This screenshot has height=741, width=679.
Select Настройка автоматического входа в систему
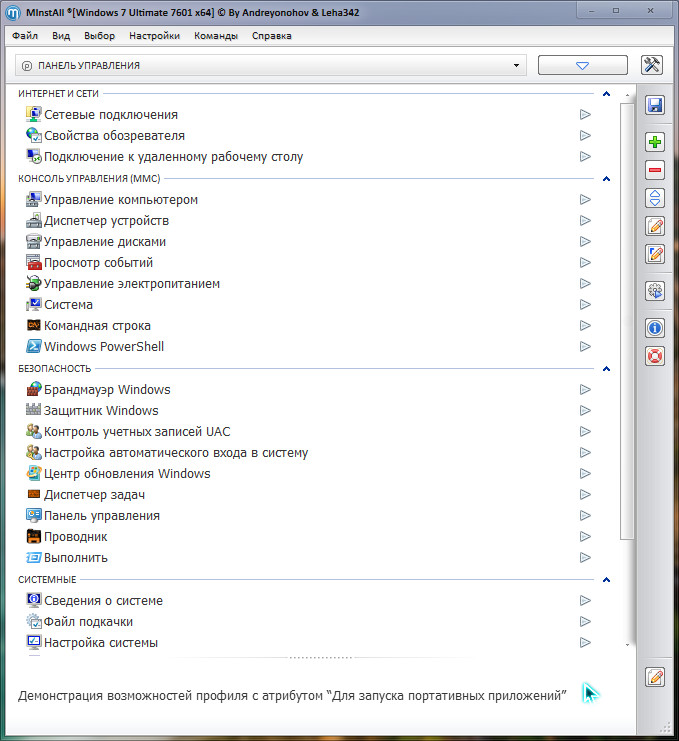176,453
